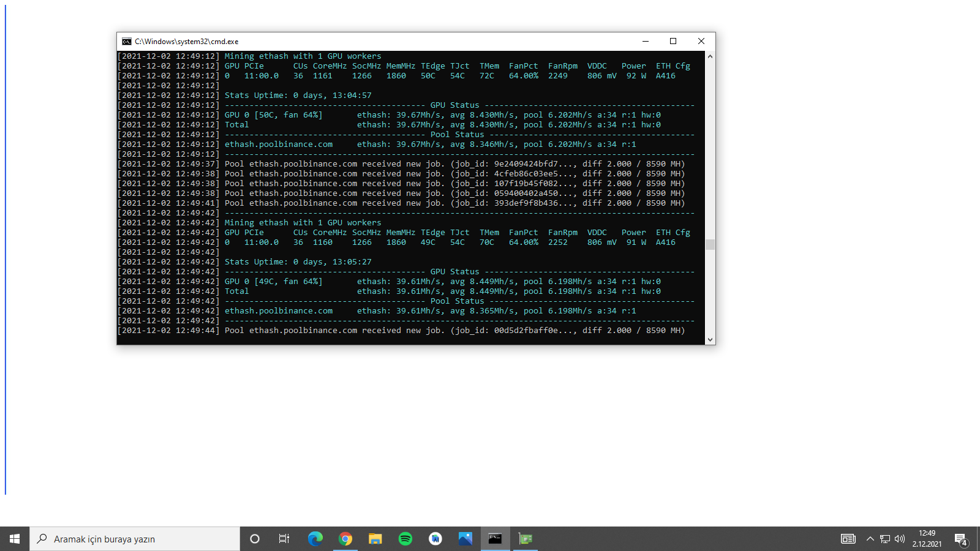The width and height of the screenshot is (980, 551).
Task: Open the green graphics card taskbar app
Action: [x=526, y=539]
